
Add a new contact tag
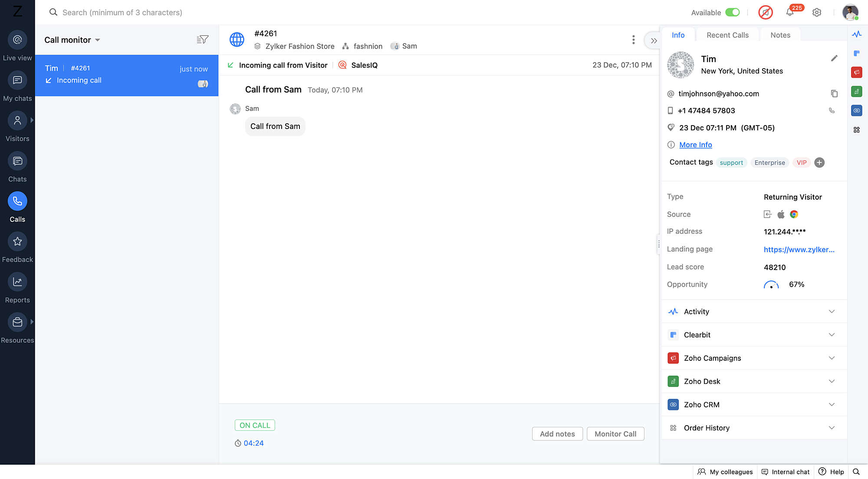(x=819, y=163)
